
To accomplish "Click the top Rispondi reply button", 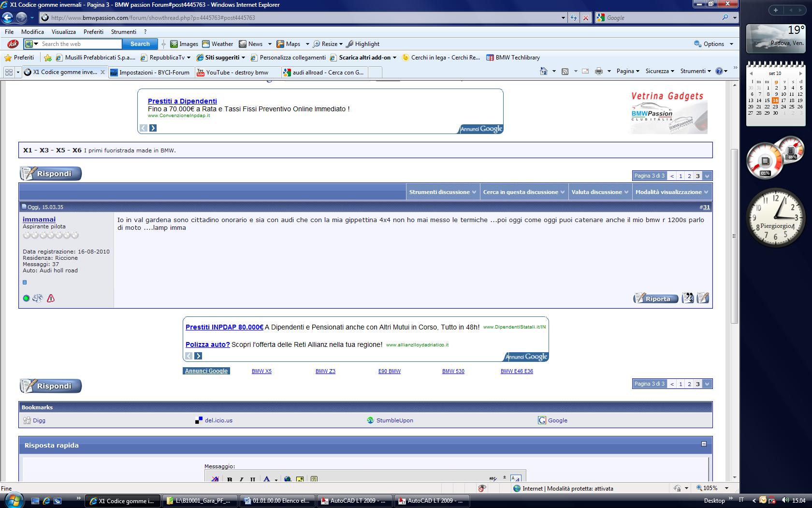I will click(51, 174).
